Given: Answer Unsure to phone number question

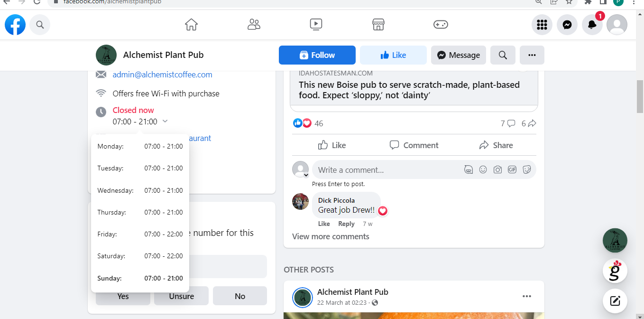Looking at the screenshot, I should 181,296.
